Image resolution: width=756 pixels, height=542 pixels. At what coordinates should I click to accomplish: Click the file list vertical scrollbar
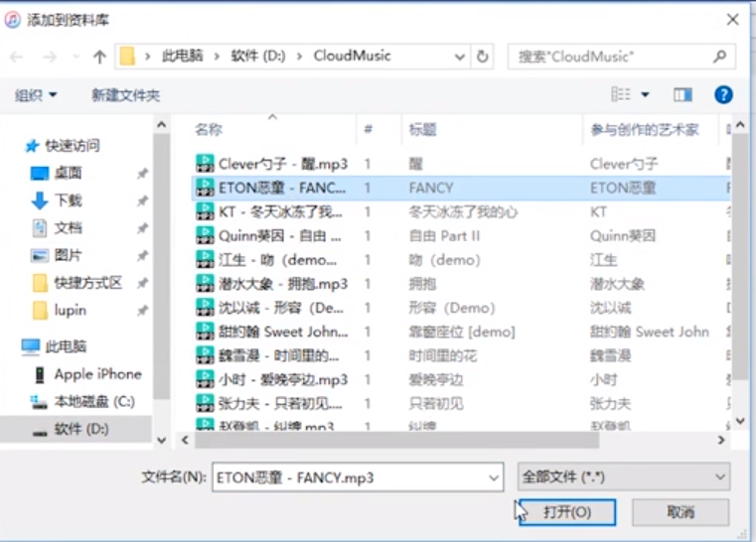tap(740, 255)
